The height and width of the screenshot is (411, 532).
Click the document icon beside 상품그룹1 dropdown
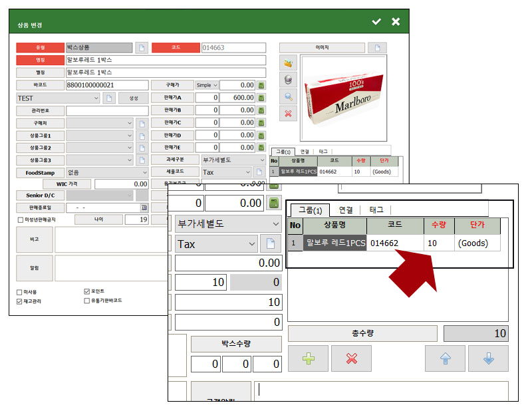(142, 136)
